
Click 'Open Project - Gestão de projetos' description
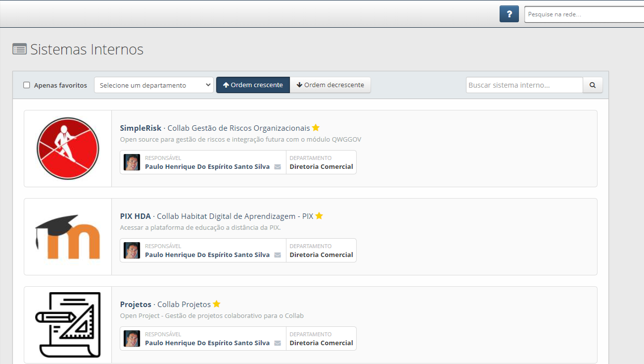tap(212, 316)
